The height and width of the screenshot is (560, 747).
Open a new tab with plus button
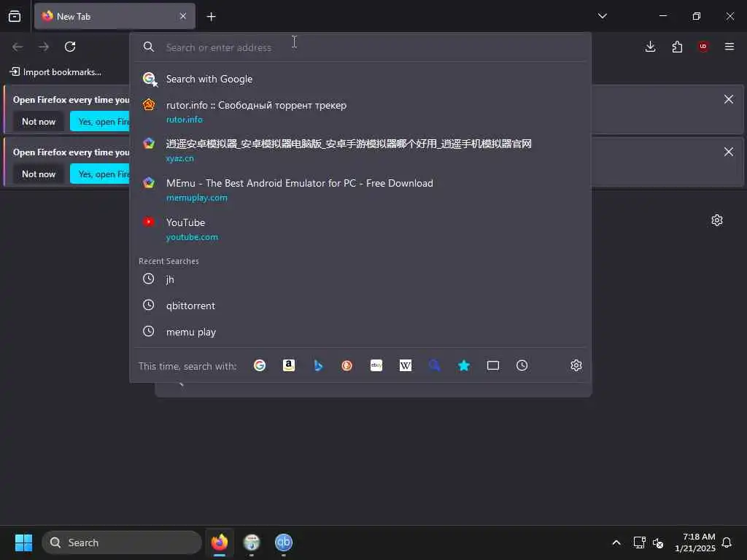click(211, 17)
